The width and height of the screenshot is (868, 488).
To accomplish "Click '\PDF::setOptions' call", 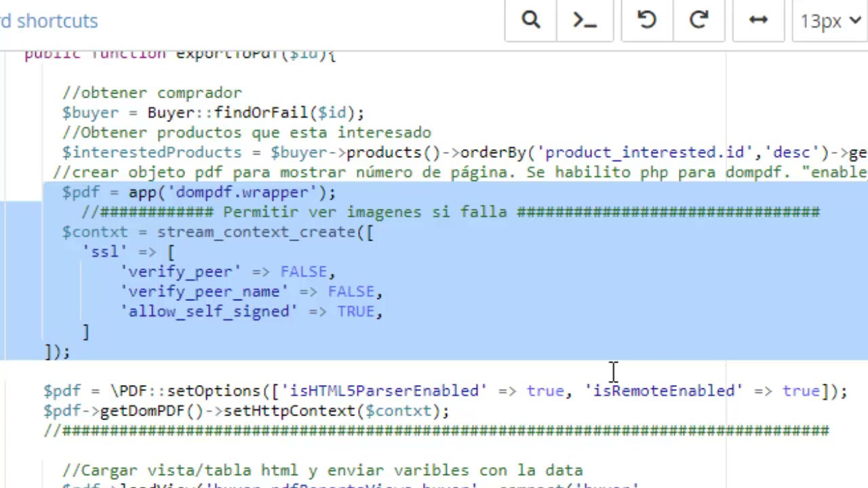I will (x=184, y=391).
